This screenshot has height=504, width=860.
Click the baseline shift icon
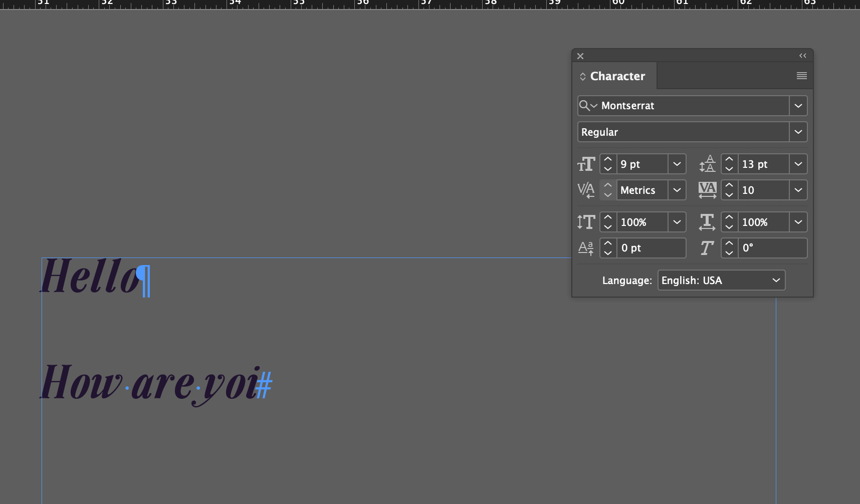click(x=586, y=248)
